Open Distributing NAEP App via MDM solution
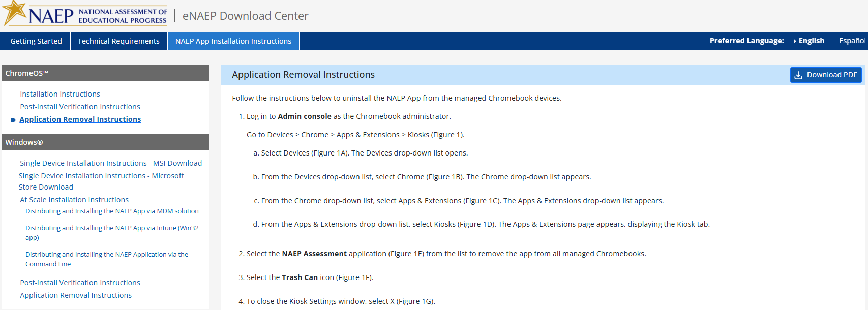 [x=112, y=211]
